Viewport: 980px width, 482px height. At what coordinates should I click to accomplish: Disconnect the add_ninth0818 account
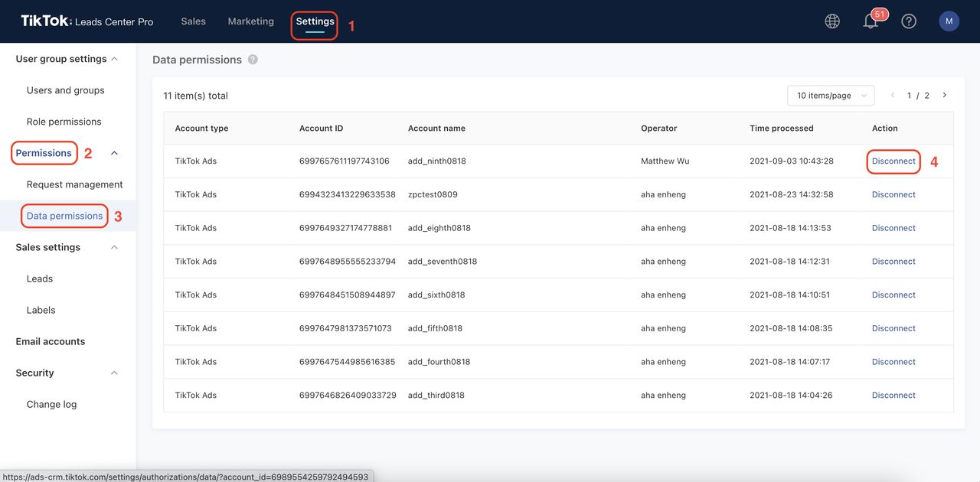(893, 161)
